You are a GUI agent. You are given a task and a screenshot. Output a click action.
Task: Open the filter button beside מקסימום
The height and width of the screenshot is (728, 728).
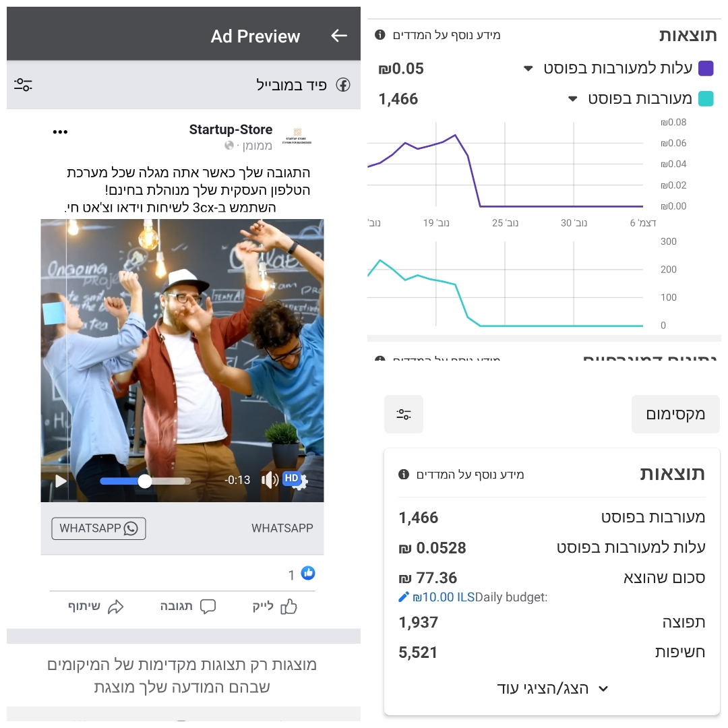[404, 414]
